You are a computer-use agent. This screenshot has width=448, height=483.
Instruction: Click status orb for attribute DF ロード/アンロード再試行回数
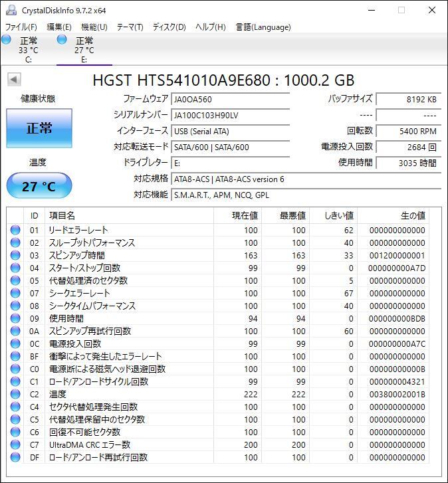[15, 457]
